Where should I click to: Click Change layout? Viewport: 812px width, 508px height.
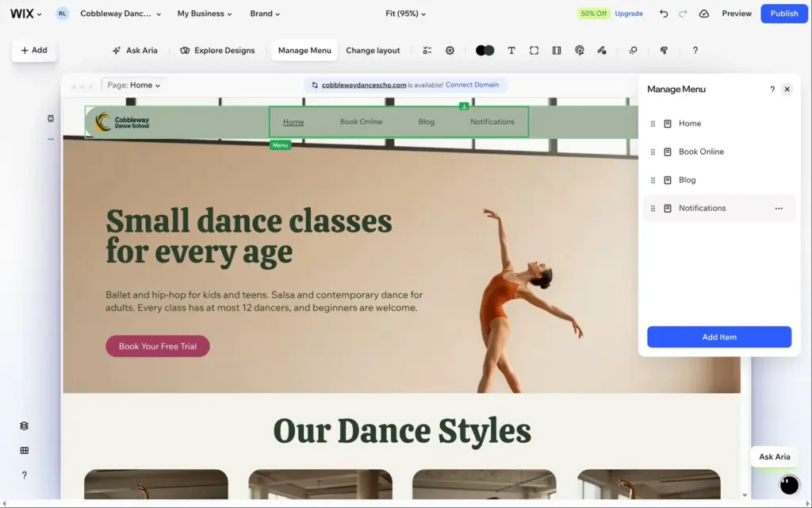(x=373, y=50)
